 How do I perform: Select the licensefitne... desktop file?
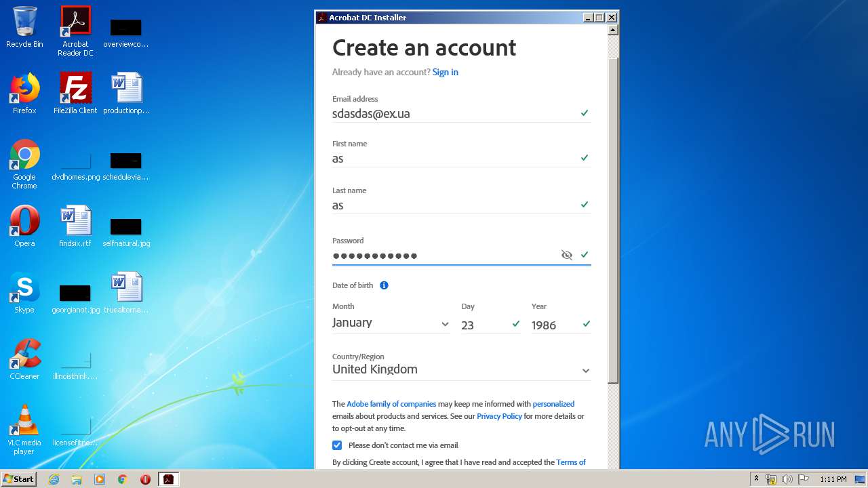point(75,432)
